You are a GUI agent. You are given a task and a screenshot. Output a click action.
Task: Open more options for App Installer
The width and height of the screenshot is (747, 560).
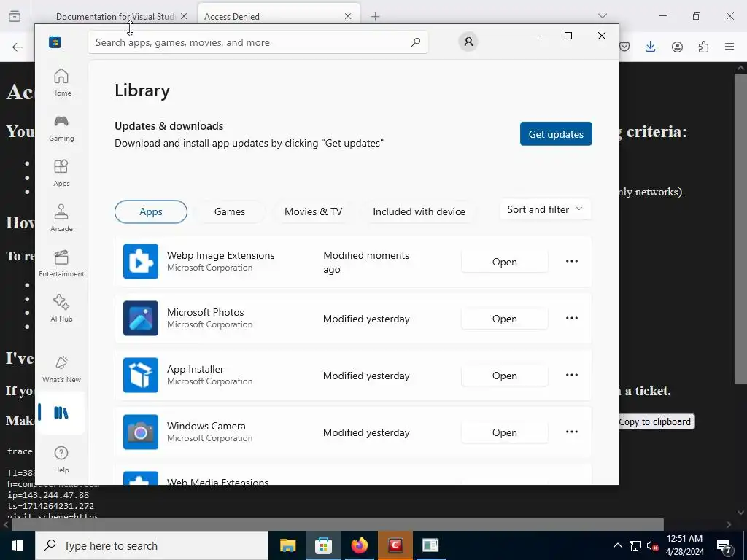pyautogui.click(x=572, y=375)
